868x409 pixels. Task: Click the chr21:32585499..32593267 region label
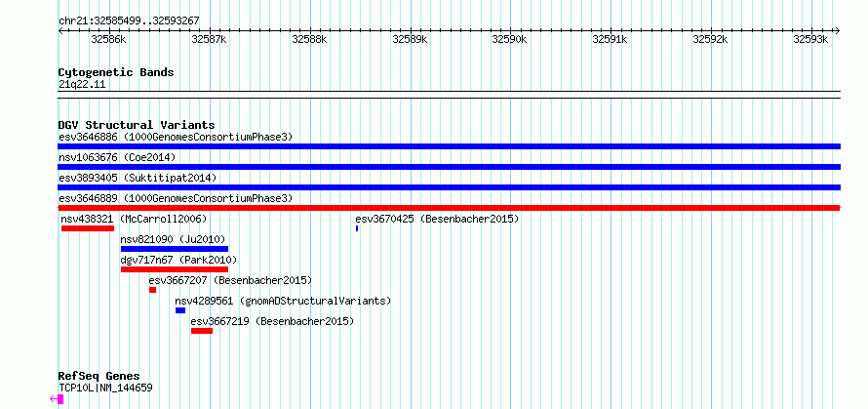tap(129, 21)
